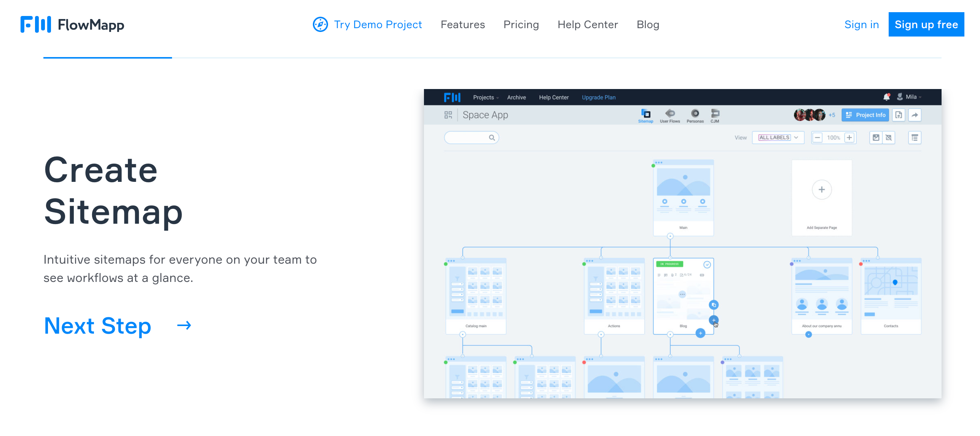980x436 pixels.
Task: Click the +5 collaborators indicator
Action: (832, 115)
